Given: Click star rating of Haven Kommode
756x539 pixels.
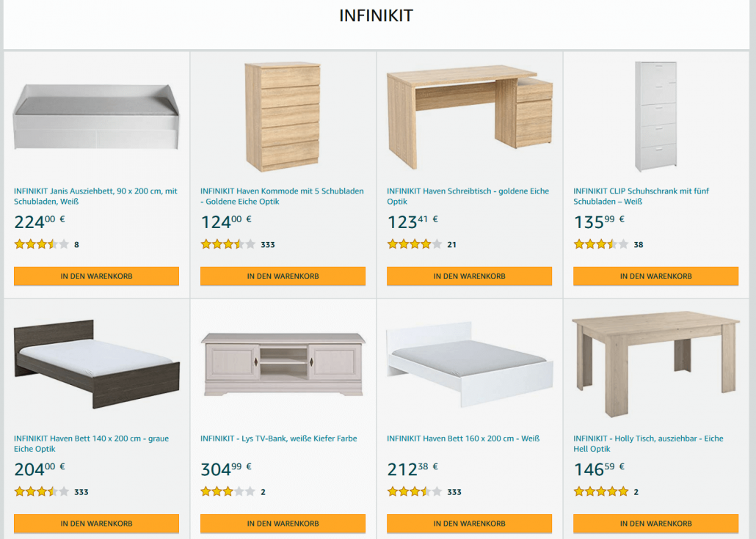Looking at the screenshot, I should click(x=228, y=245).
